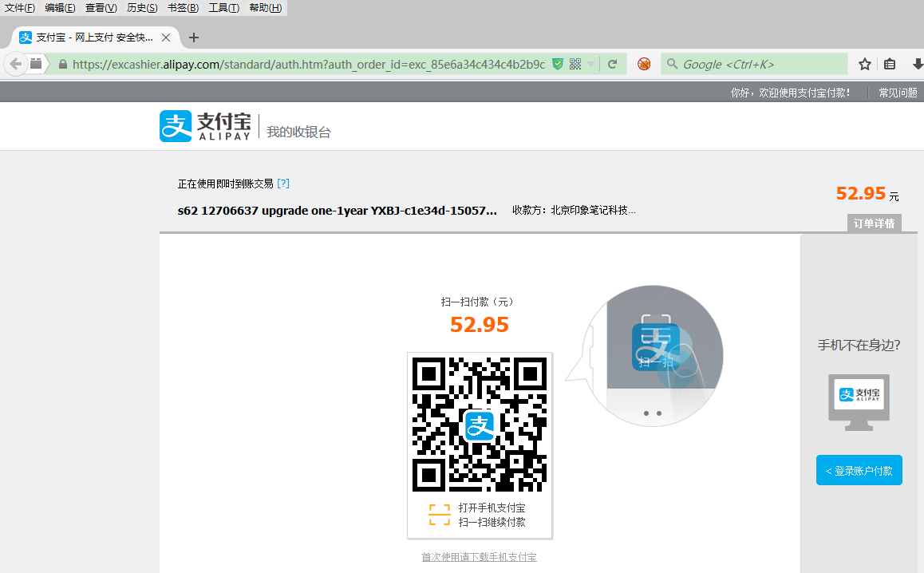
Task: Click the orange blocker extension icon
Action: coord(644,65)
